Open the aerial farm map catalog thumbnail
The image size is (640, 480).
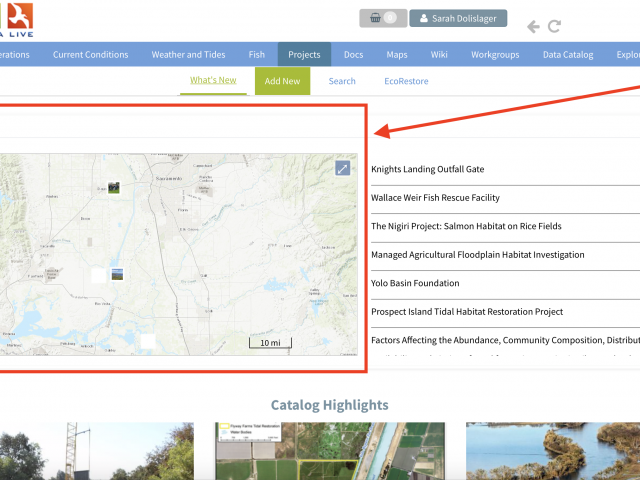tap(330, 451)
